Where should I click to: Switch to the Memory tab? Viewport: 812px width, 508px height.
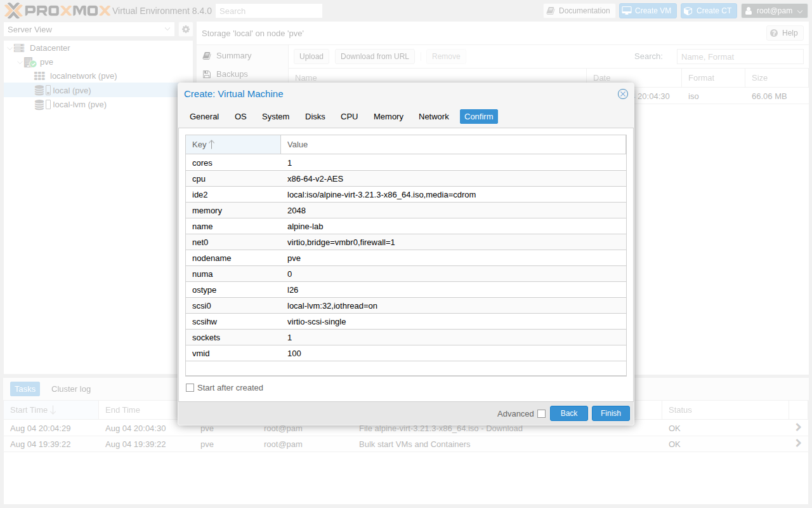point(388,117)
